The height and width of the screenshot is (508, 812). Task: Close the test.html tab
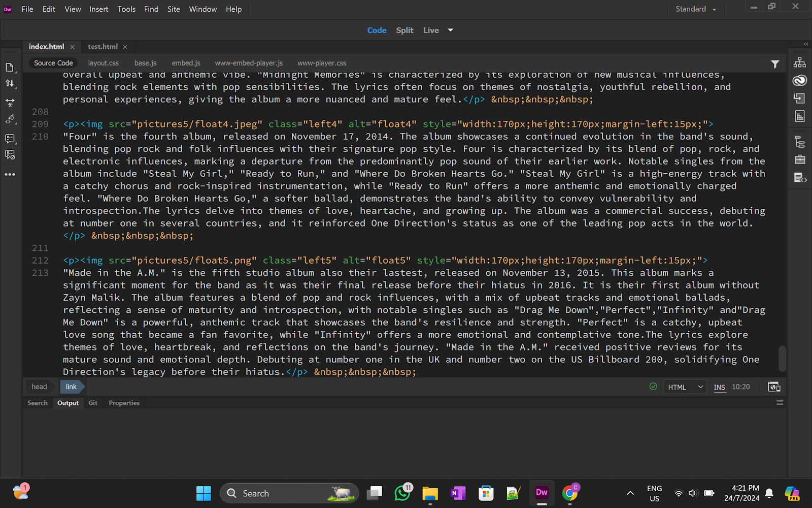coord(125,47)
